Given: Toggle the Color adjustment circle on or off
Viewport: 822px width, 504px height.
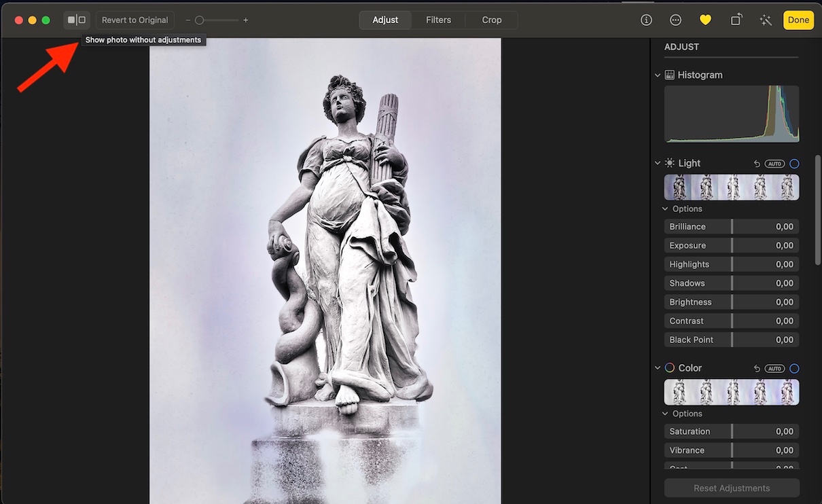Looking at the screenshot, I should click(x=794, y=369).
